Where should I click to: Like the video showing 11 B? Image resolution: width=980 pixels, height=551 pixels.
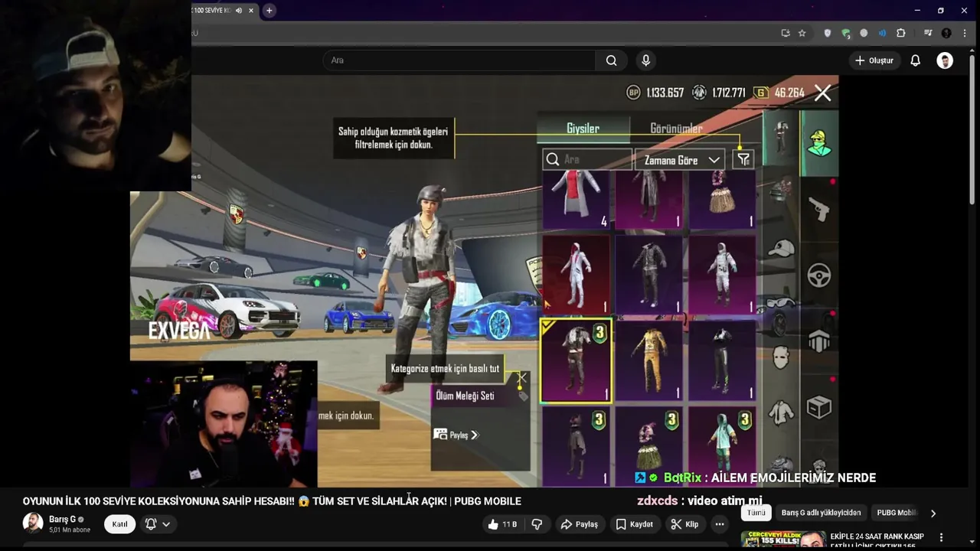tap(502, 524)
